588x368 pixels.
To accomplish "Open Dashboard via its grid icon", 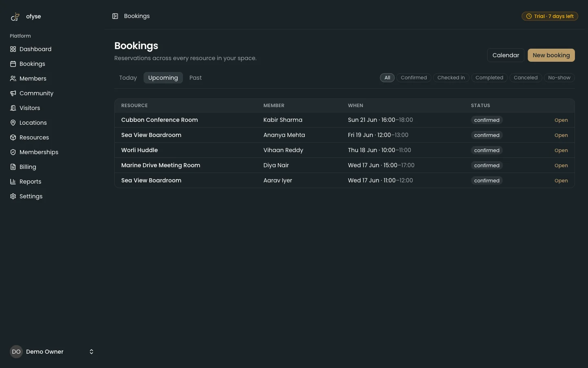I will (x=13, y=49).
